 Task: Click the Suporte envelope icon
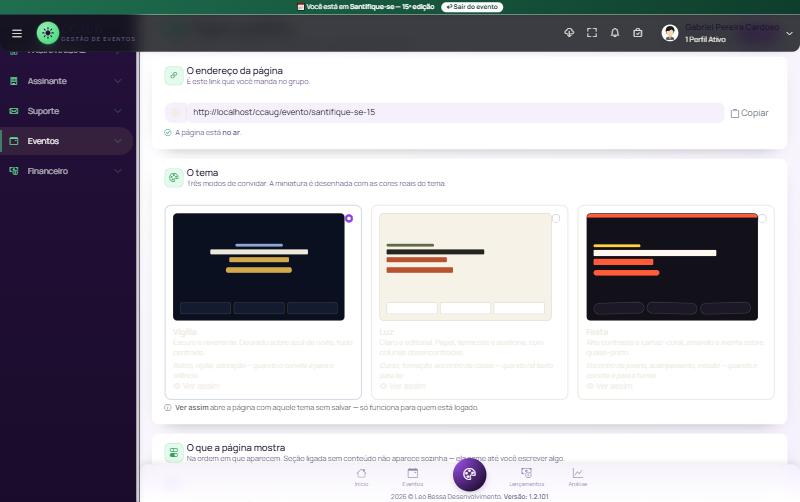click(14, 111)
